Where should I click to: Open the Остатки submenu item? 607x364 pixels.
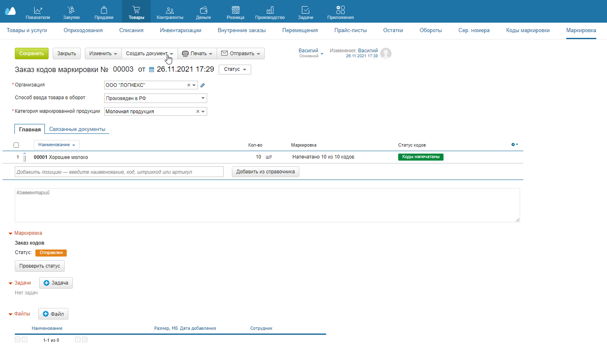click(393, 30)
